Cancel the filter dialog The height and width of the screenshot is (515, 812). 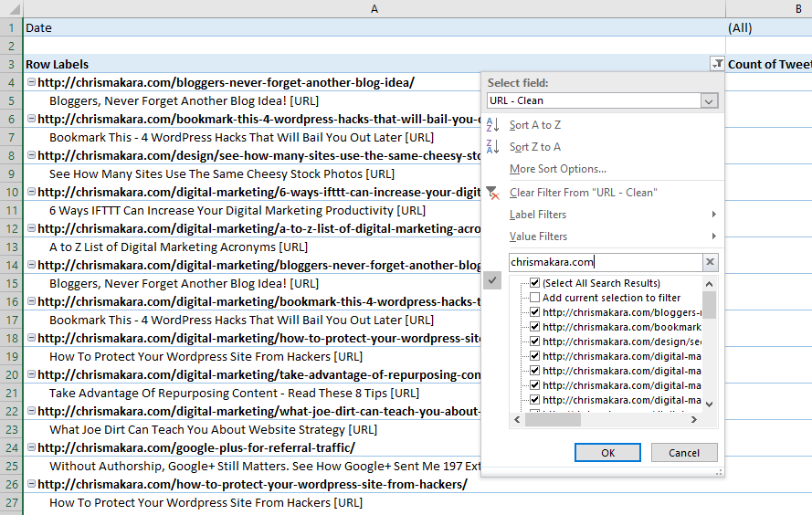[684, 453]
